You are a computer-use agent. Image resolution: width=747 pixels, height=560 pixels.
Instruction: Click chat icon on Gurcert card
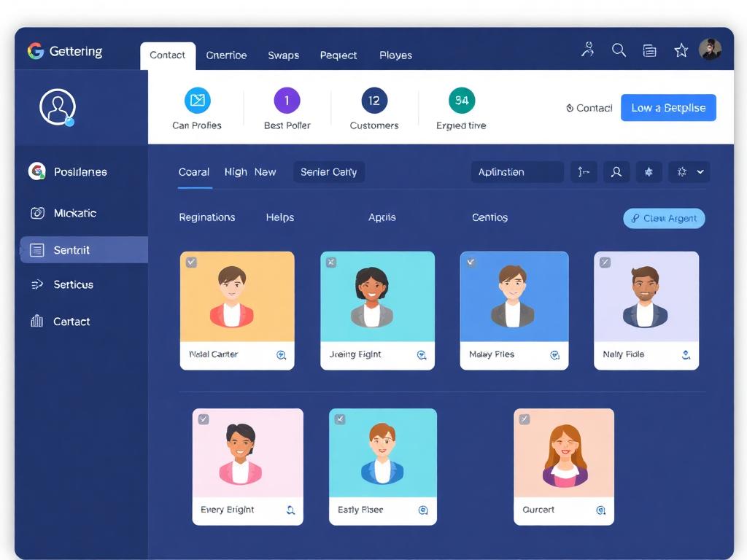coord(601,510)
